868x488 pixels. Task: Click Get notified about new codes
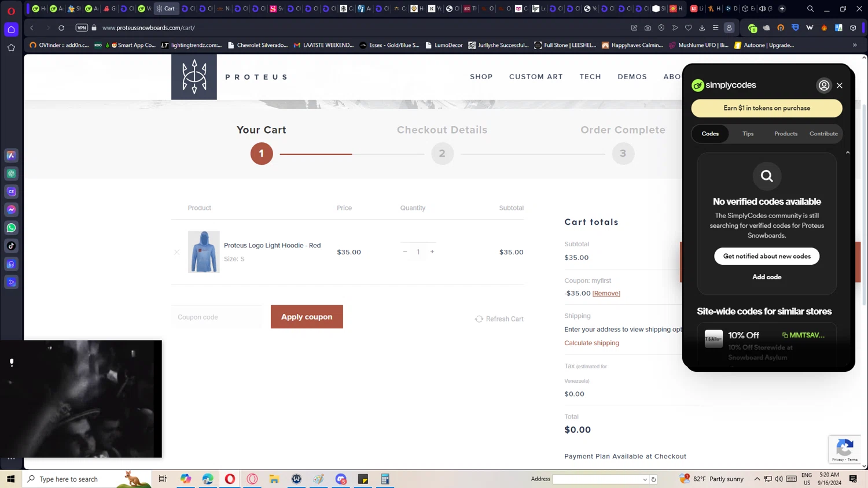pyautogui.click(x=767, y=256)
